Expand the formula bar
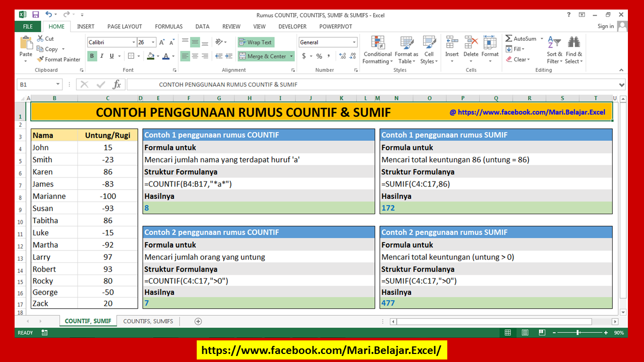 (621, 84)
